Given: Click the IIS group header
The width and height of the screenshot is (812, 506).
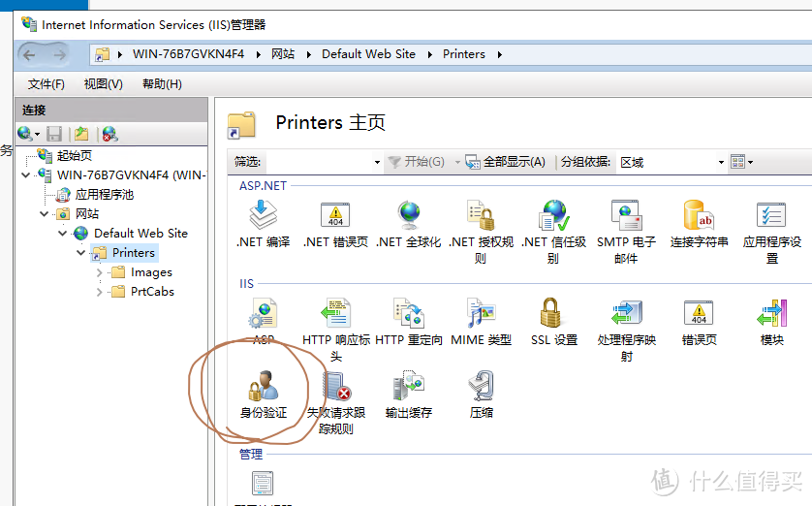Looking at the screenshot, I should tap(246, 284).
